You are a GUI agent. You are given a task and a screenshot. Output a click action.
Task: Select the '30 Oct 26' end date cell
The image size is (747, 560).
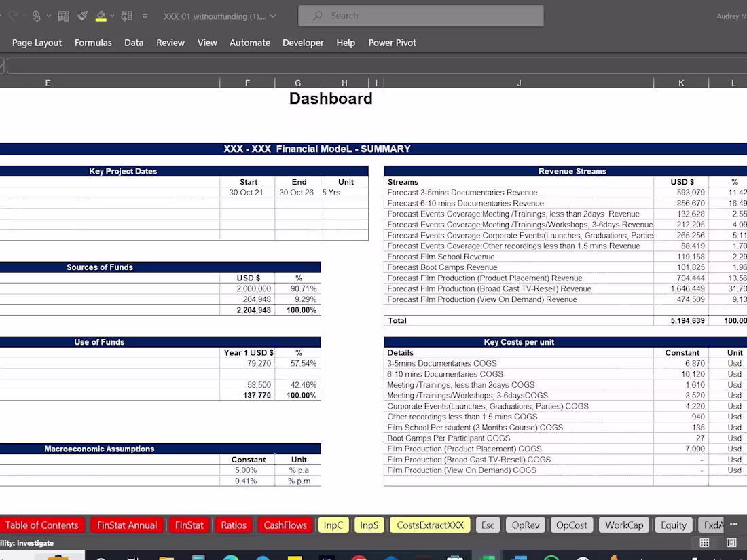[x=297, y=193]
